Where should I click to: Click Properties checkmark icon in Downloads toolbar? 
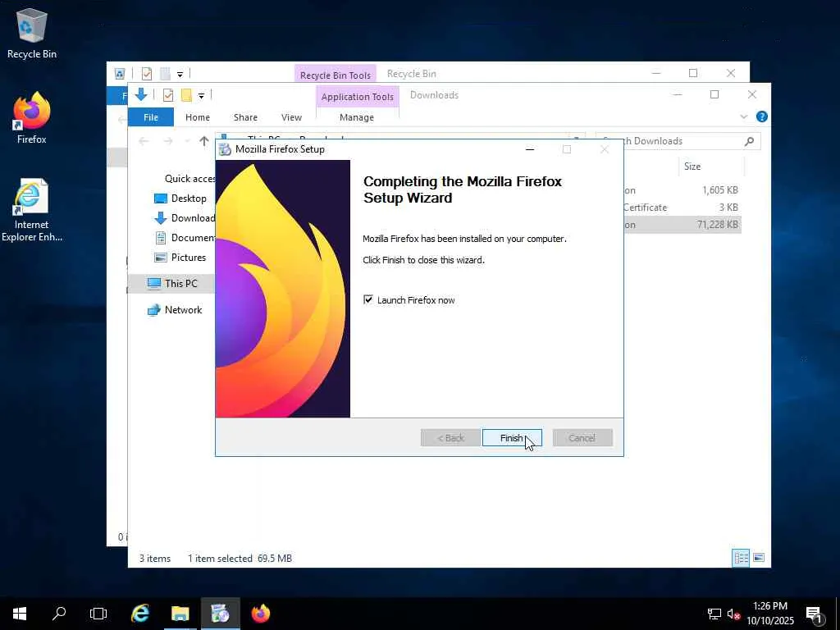click(168, 95)
